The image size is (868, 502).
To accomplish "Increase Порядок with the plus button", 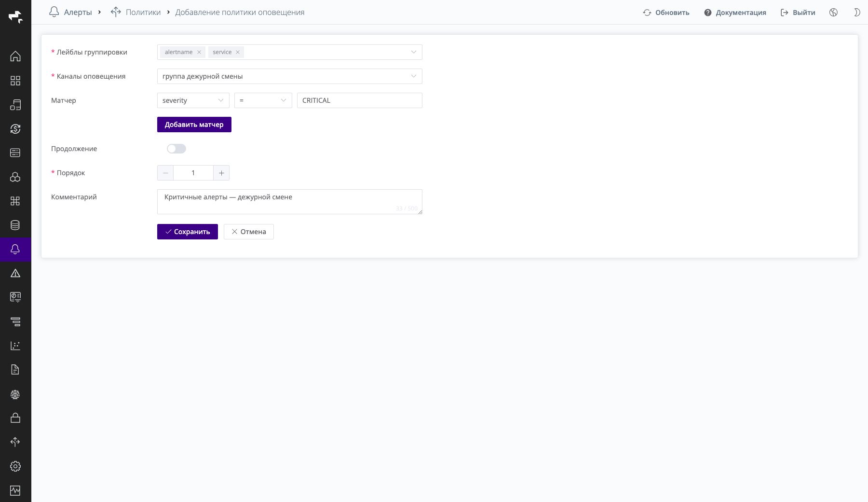I will [221, 173].
